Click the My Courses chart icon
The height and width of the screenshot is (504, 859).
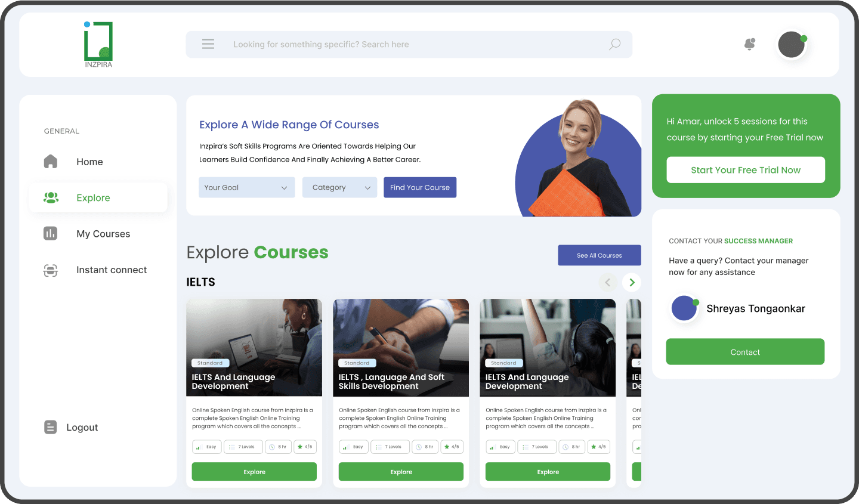point(51,233)
